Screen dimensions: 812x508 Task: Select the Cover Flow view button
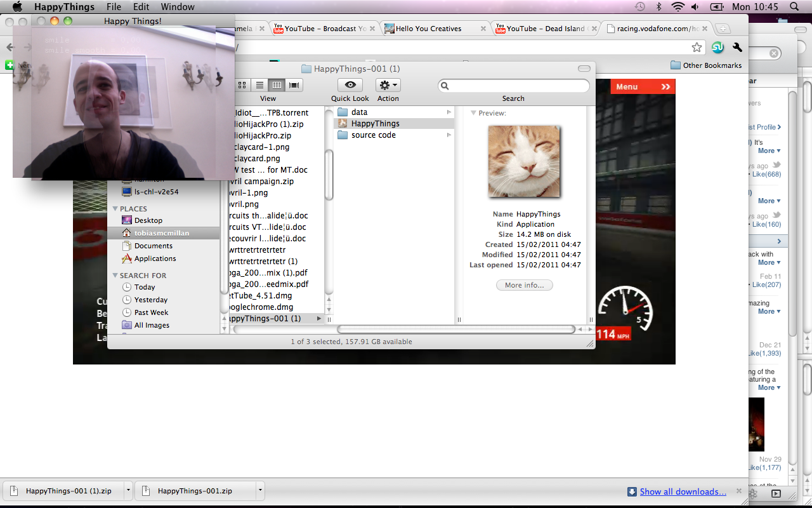294,85
